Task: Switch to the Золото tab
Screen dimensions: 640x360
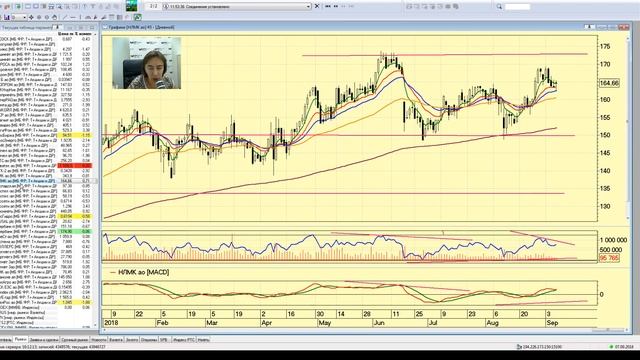Action: tap(132, 340)
